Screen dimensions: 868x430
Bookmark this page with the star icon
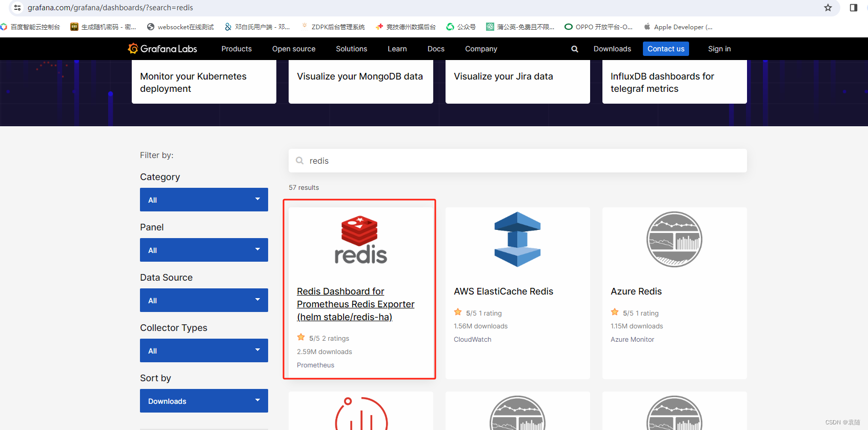click(x=828, y=8)
